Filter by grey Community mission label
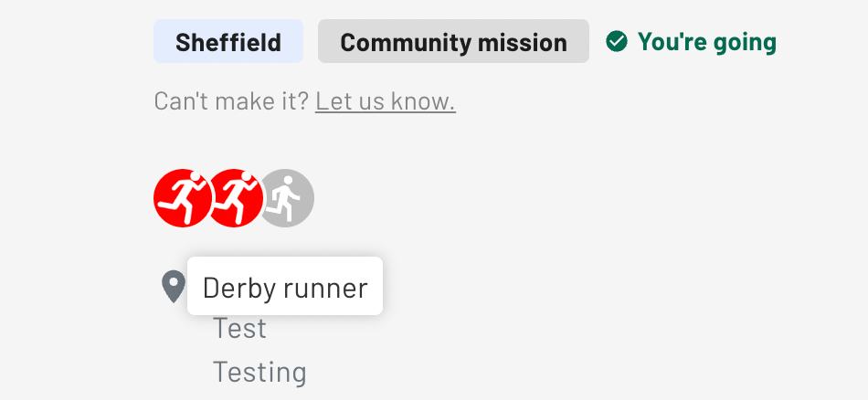 tap(453, 41)
